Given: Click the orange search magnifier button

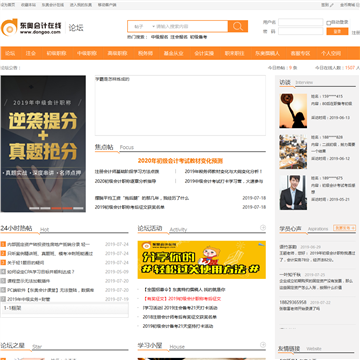Looking at the screenshot, I should coord(238,26).
